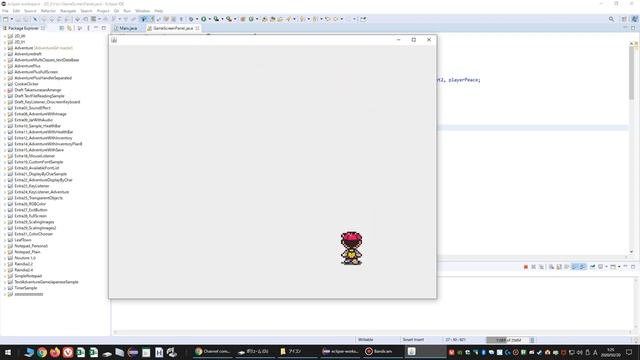The width and height of the screenshot is (640, 360).
Task: Open the Window menu
Action: tap(142, 11)
